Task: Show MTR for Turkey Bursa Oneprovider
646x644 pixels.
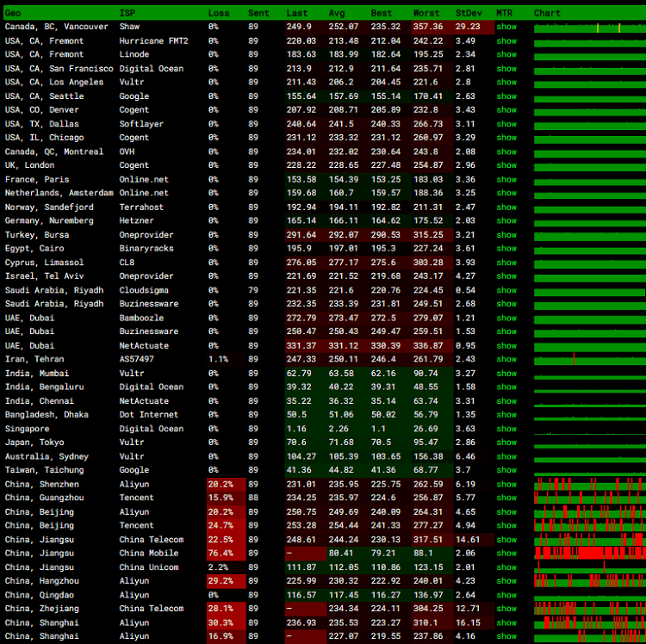Action: 506,235
